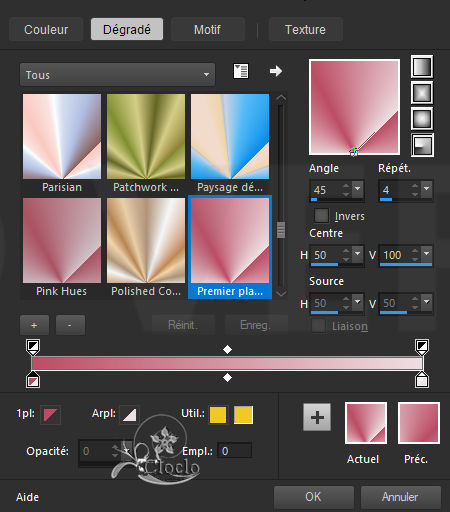The image size is (450, 512).
Task: Click the Répét. value field
Action: [395, 190]
